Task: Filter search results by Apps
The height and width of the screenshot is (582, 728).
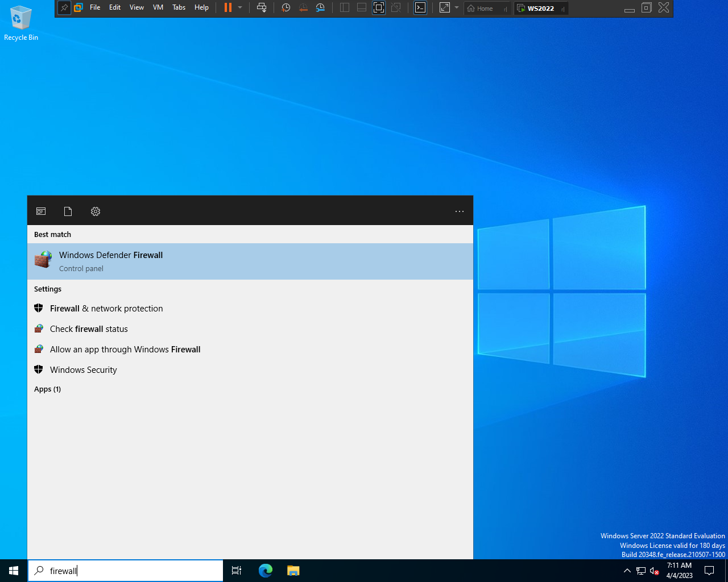Action: click(x=41, y=211)
